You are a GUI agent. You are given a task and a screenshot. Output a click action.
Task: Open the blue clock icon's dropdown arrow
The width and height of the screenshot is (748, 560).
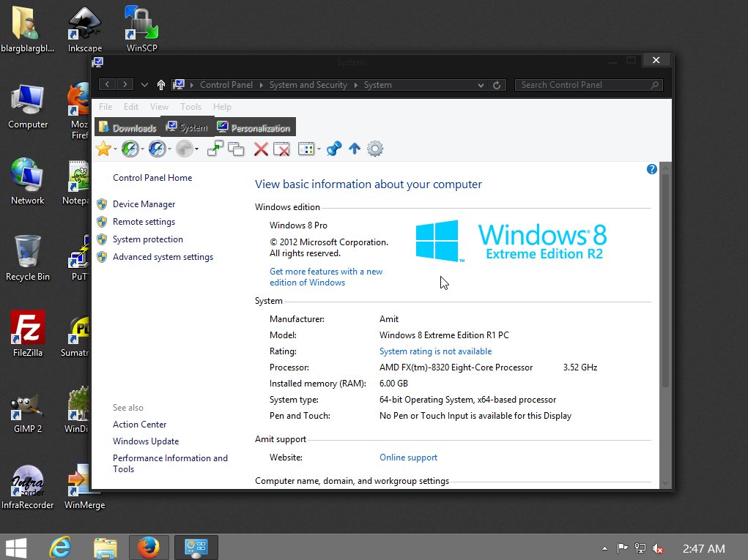click(x=169, y=149)
